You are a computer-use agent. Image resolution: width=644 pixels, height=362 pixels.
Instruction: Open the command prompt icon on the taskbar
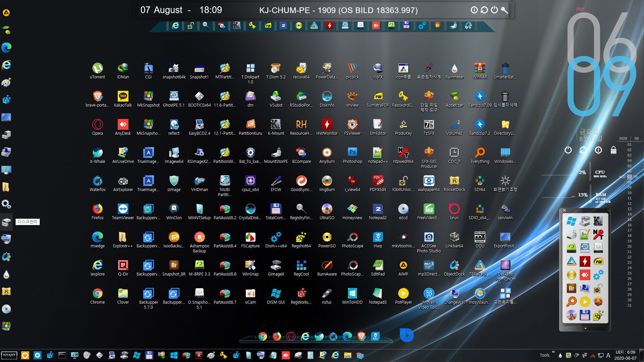pos(62,355)
